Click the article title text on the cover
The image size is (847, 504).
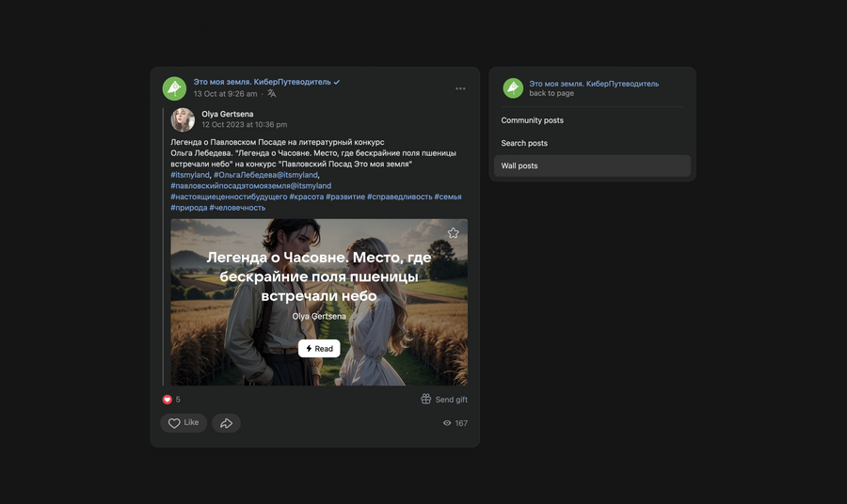[x=319, y=276]
